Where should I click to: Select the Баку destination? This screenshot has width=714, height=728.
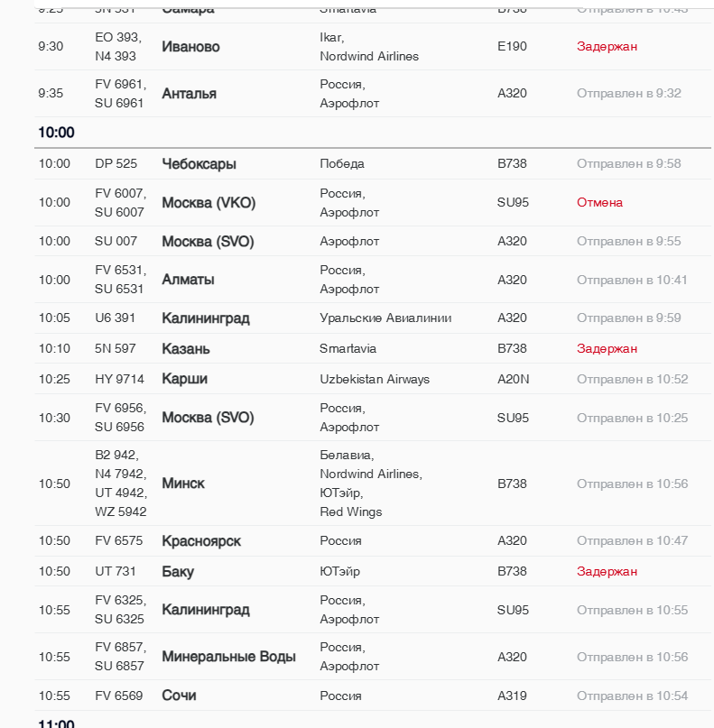(x=178, y=572)
